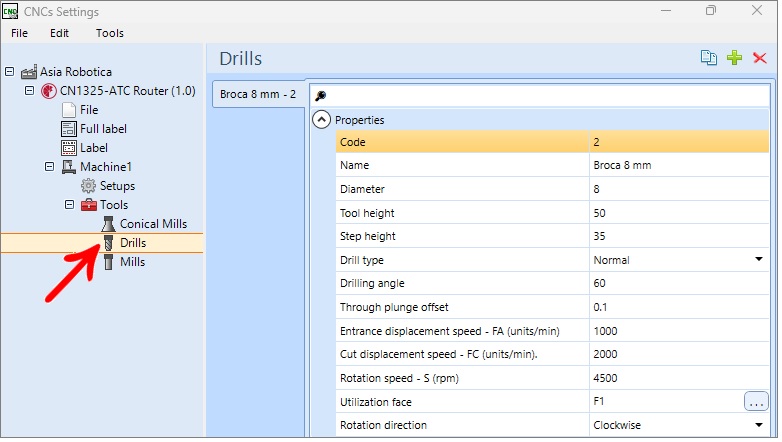782x442 pixels.
Task: Collapse the Tools tree node
Action: (x=70, y=206)
